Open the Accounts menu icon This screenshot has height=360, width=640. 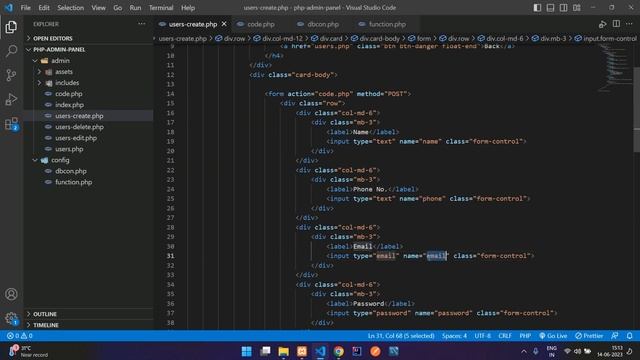click(11, 294)
